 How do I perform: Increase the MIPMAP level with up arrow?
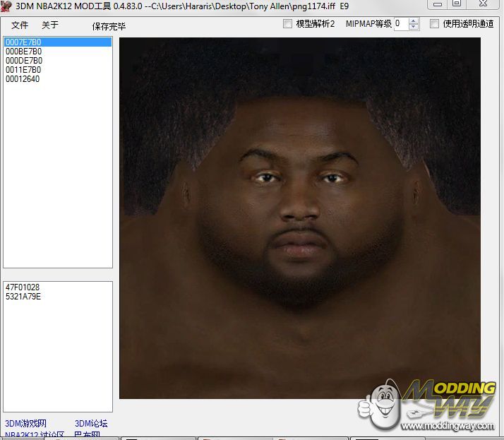(414, 20)
